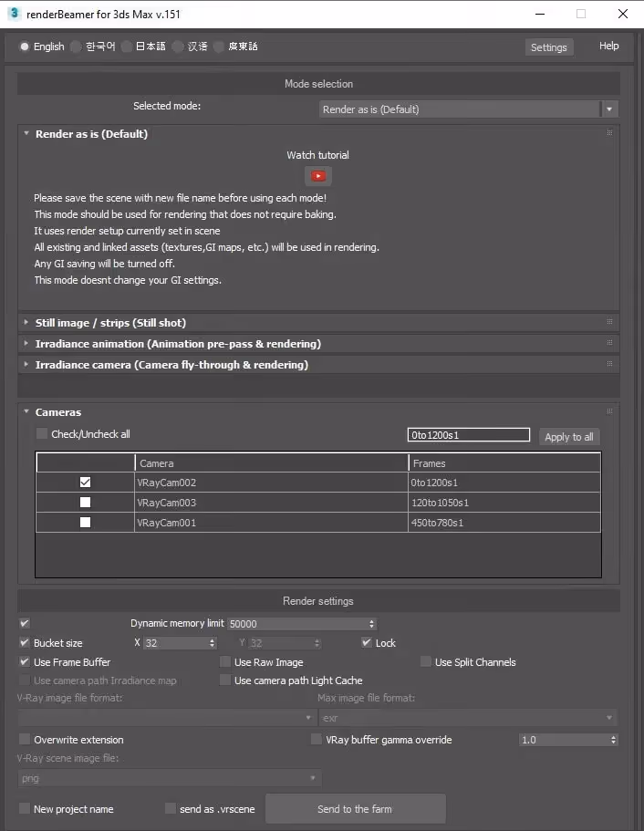Uncheck the VRayCam002 camera checkbox

pos(85,482)
